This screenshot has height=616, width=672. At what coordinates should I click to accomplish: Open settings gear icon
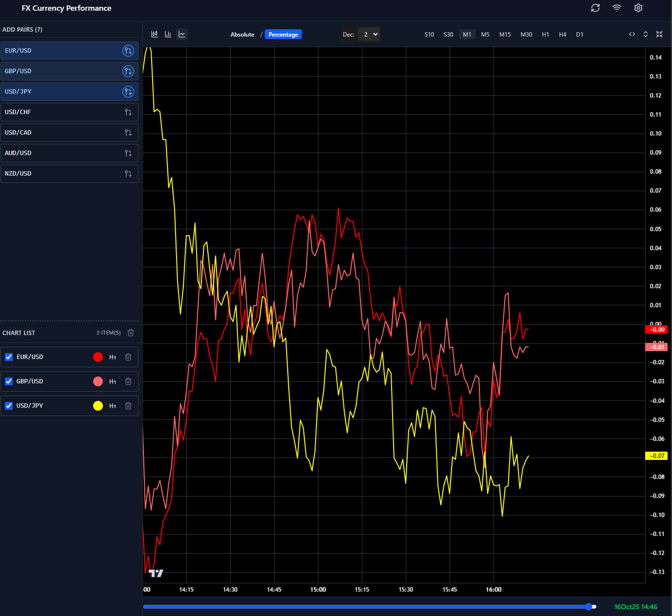click(638, 8)
